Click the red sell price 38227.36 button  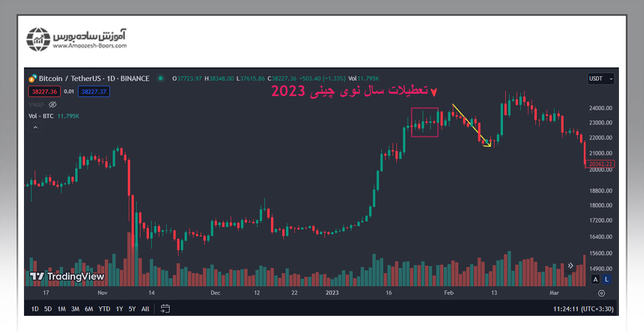(44, 91)
